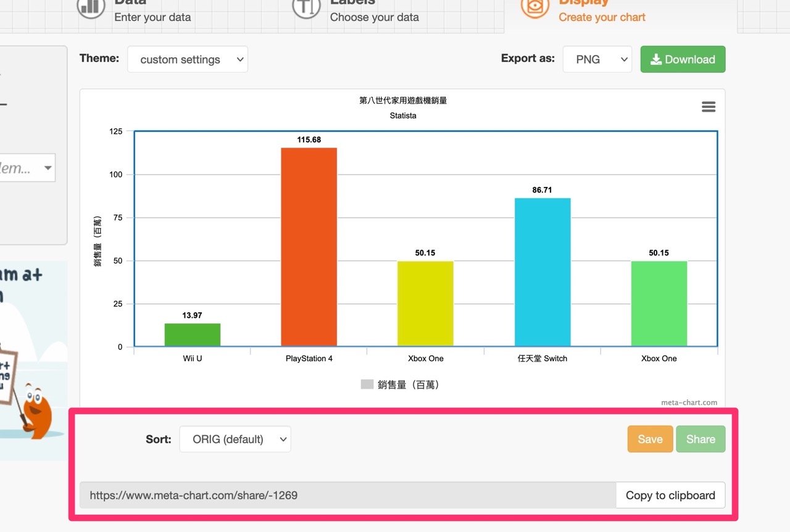Click the yellow Xbox One bar
This screenshot has width=790, height=532.
point(426,304)
